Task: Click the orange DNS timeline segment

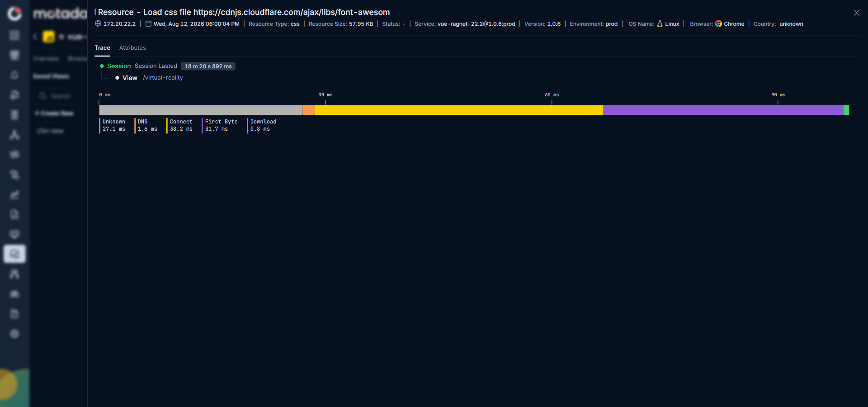Action: [x=309, y=110]
